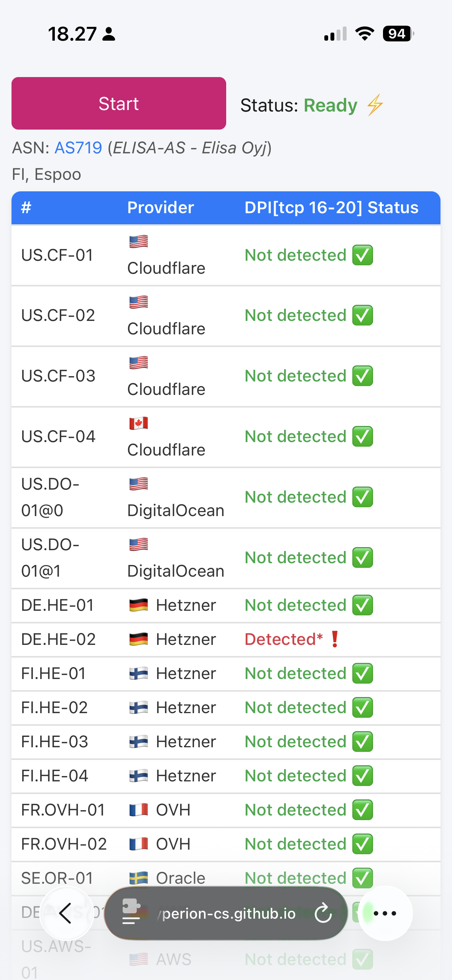This screenshot has width=452, height=980.
Task: Tap the Detected* status text
Action: click(284, 639)
